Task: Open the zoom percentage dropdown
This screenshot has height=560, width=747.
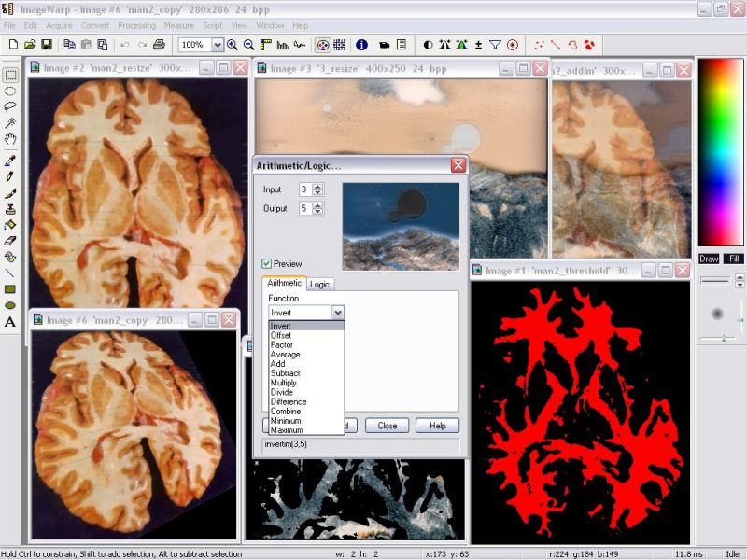Action: click(x=218, y=45)
